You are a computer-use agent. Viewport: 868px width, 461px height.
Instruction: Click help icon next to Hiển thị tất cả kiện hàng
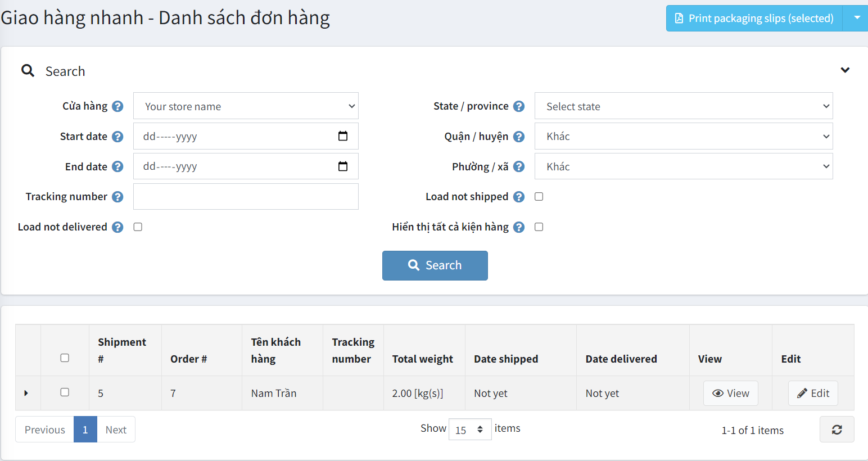(x=519, y=227)
